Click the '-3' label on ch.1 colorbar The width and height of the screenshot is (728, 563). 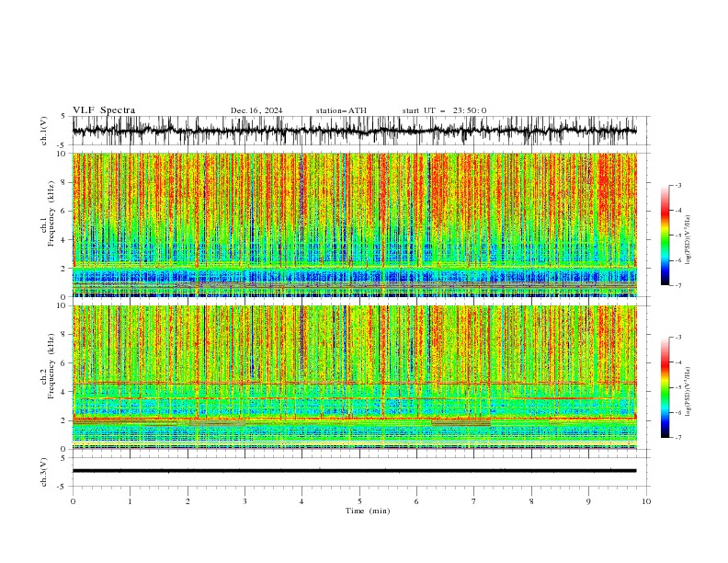point(677,185)
